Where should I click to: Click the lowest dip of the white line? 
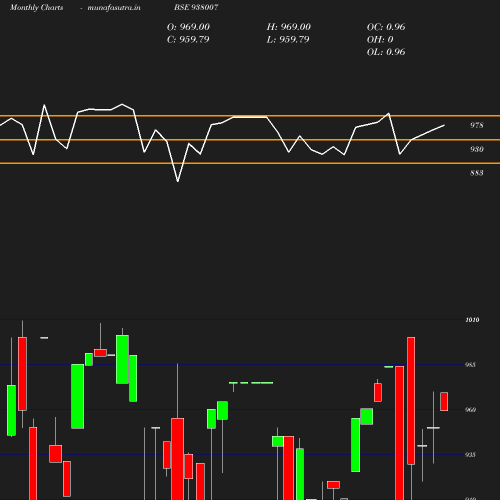(x=178, y=181)
